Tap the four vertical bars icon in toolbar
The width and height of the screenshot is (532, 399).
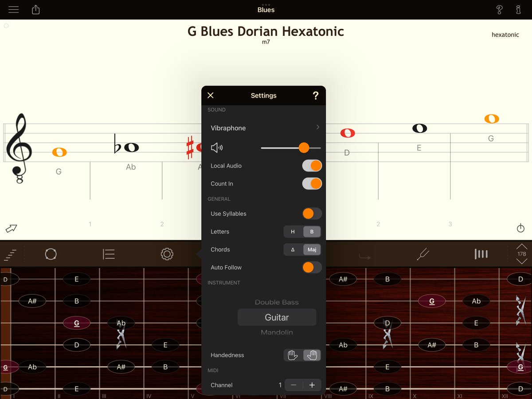(481, 254)
